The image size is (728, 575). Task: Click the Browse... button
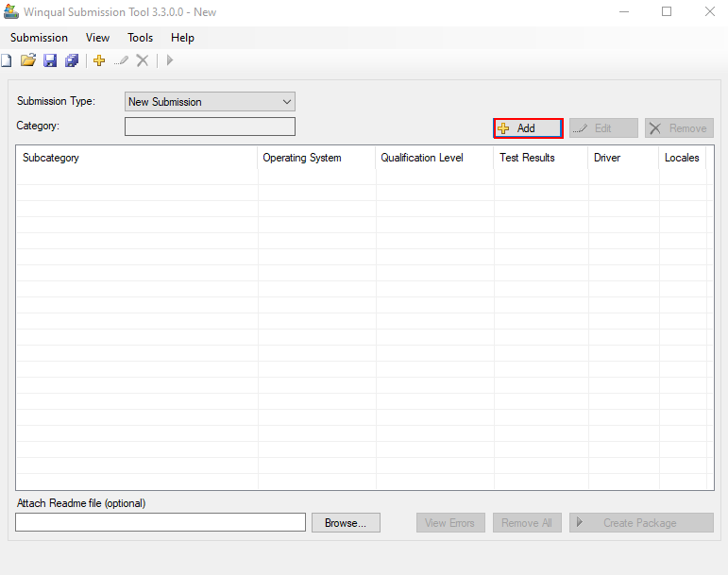coord(346,522)
